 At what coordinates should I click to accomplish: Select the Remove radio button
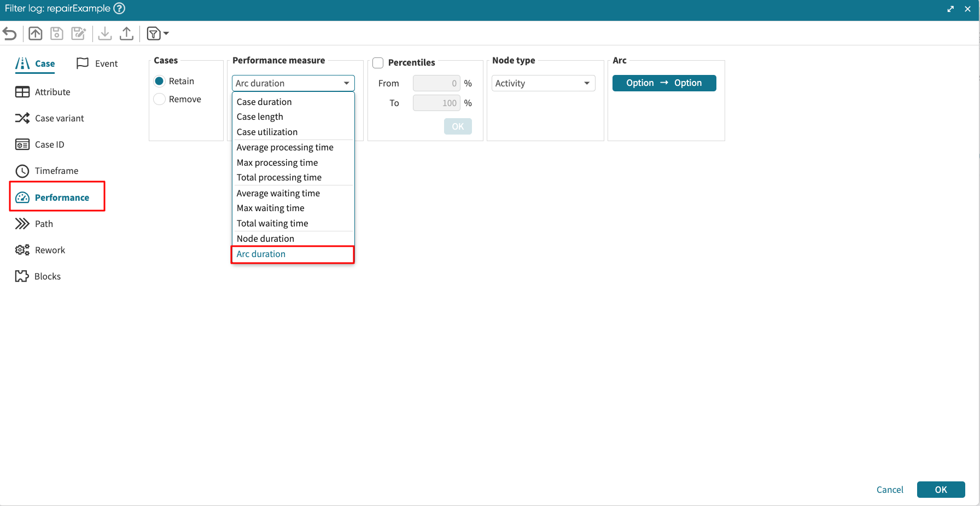click(x=160, y=99)
